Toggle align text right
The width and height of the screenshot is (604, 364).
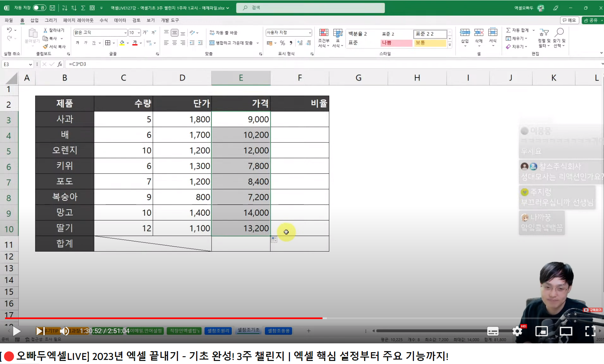(x=183, y=43)
